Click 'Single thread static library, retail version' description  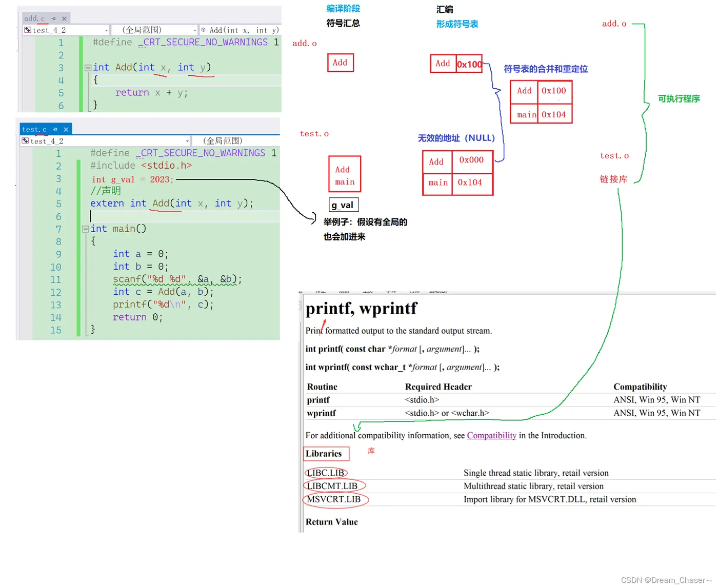click(536, 473)
